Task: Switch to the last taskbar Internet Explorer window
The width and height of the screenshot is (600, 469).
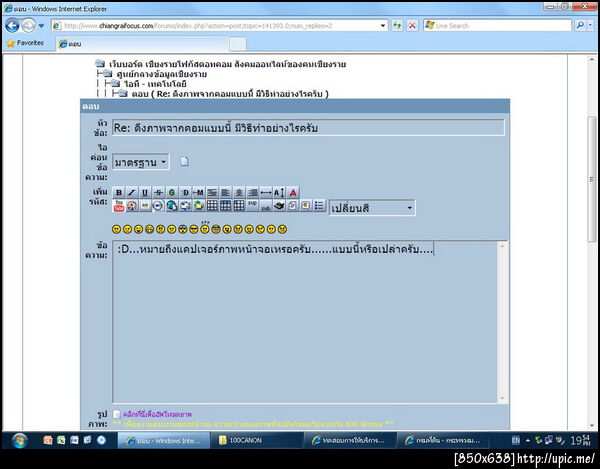Action: (443, 440)
